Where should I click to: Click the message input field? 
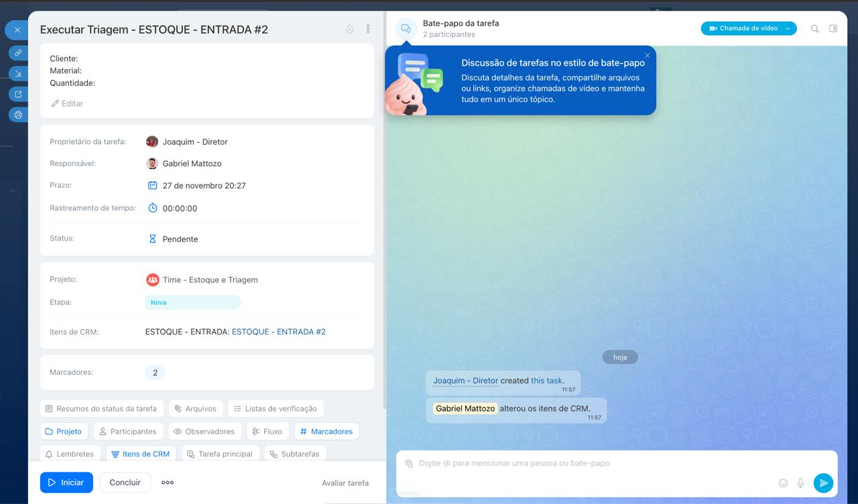pyautogui.click(x=590, y=463)
